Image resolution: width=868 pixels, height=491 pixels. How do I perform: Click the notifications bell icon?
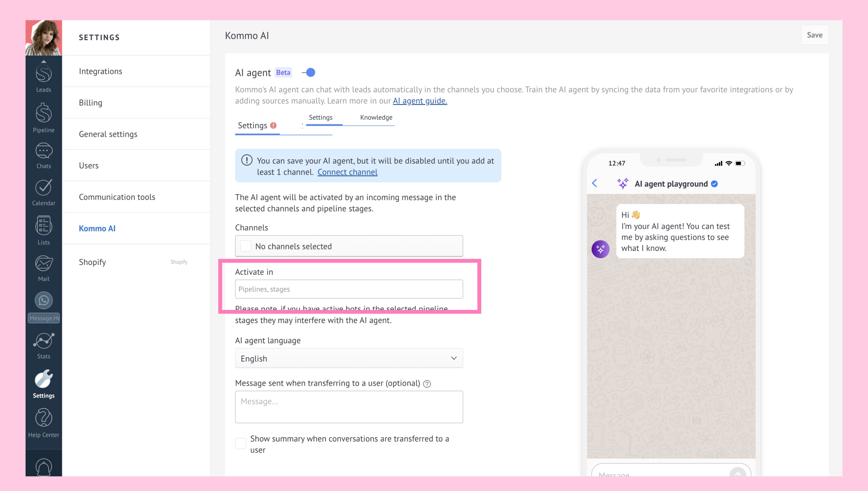43,467
